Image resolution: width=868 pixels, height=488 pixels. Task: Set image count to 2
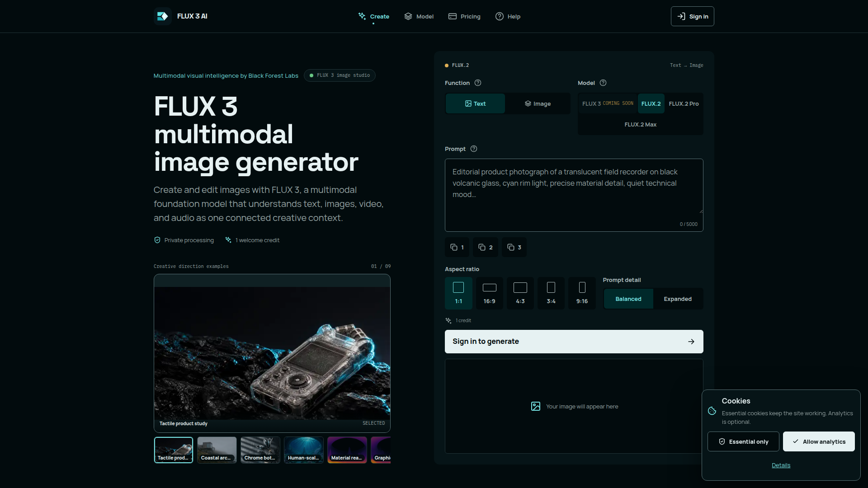coord(486,247)
